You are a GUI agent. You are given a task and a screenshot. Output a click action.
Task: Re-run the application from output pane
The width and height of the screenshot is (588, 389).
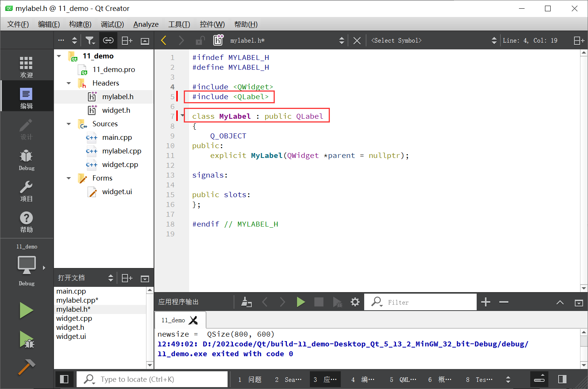pyautogui.click(x=301, y=302)
